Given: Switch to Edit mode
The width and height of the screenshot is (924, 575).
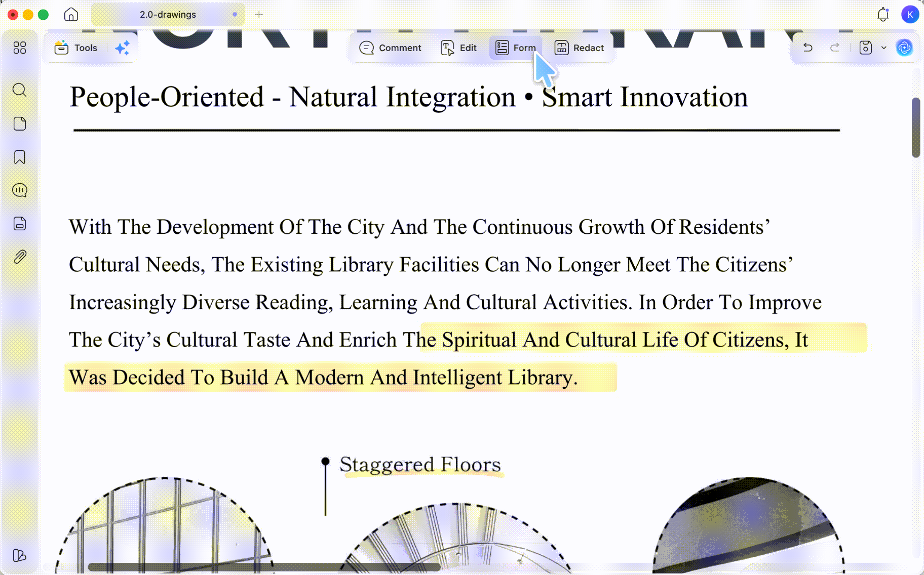Looking at the screenshot, I should [x=458, y=48].
